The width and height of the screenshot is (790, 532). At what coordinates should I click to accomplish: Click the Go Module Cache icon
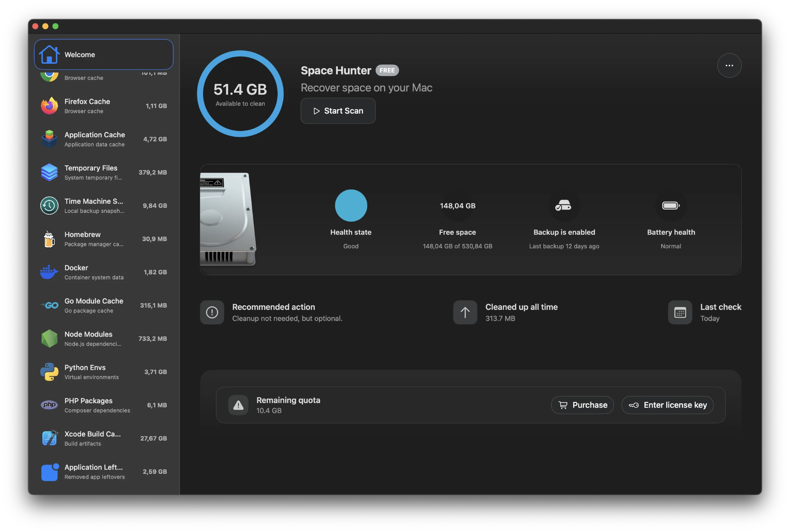coord(49,305)
